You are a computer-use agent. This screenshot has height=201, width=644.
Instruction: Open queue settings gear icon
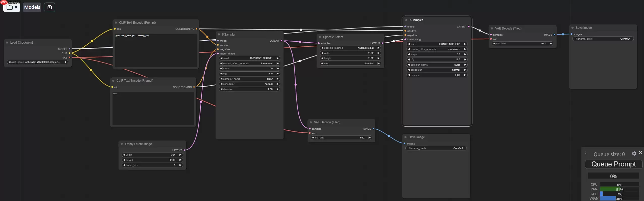634,154
